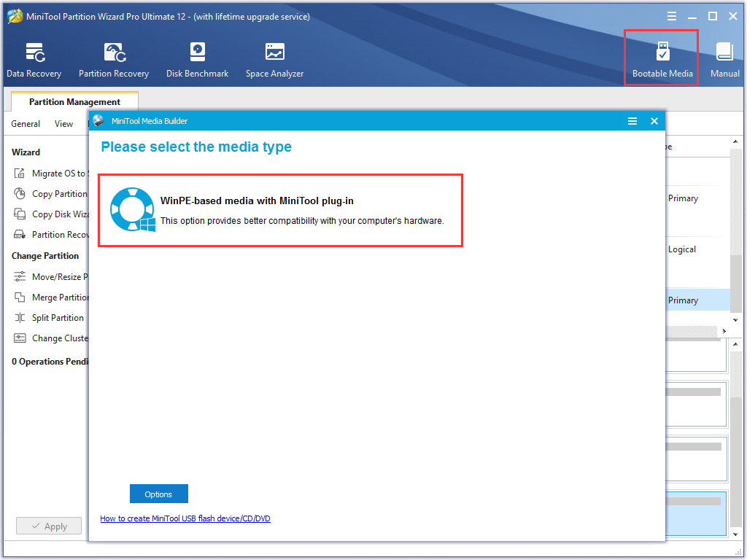Open the General menu
Image resolution: width=747 pixels, height=560 pixels.
coord(26,124)
